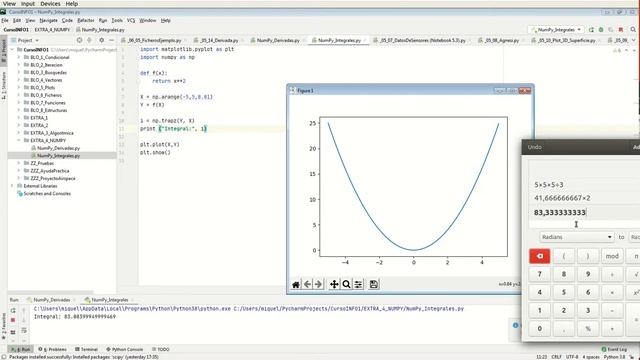Open the TODO tool window
The image size is (640, 360).
coord(160,349)
